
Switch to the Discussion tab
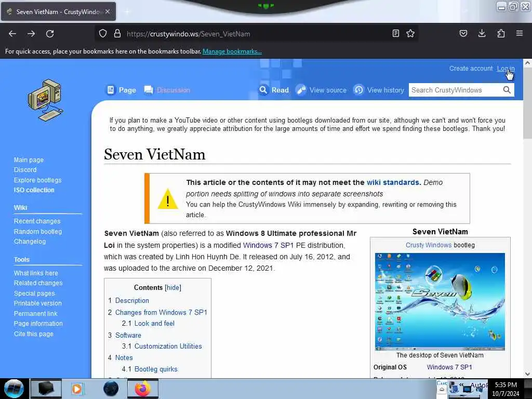[x=167, y=90]
